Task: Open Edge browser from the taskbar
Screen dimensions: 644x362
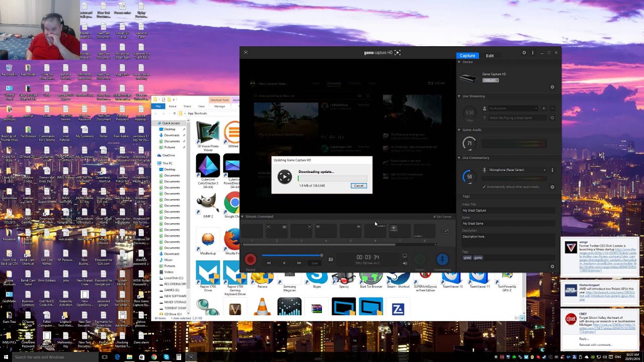Action: coord(117,357)
